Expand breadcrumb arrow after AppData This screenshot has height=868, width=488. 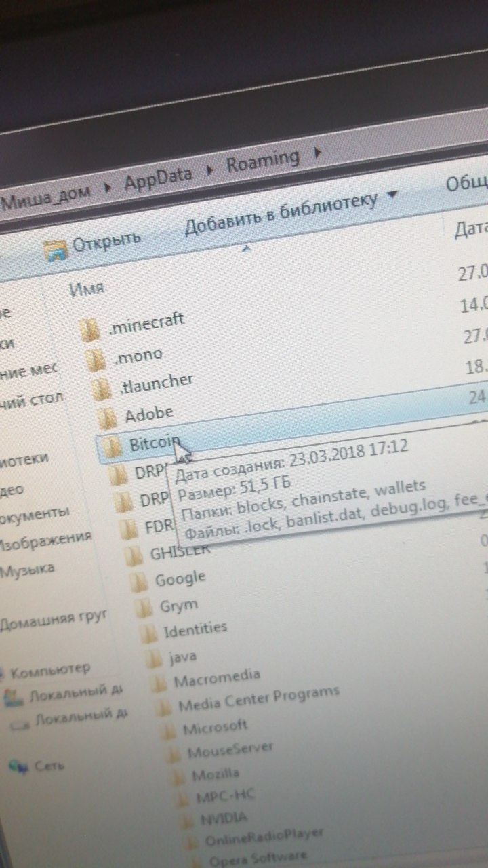click(209, 170)
